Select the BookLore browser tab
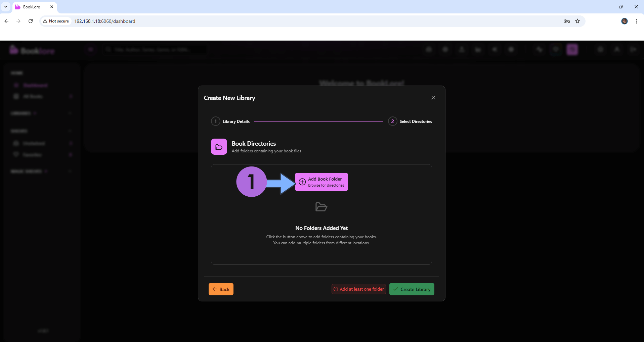The height and width of the screenshot is (342, 644). click(32, 7)
